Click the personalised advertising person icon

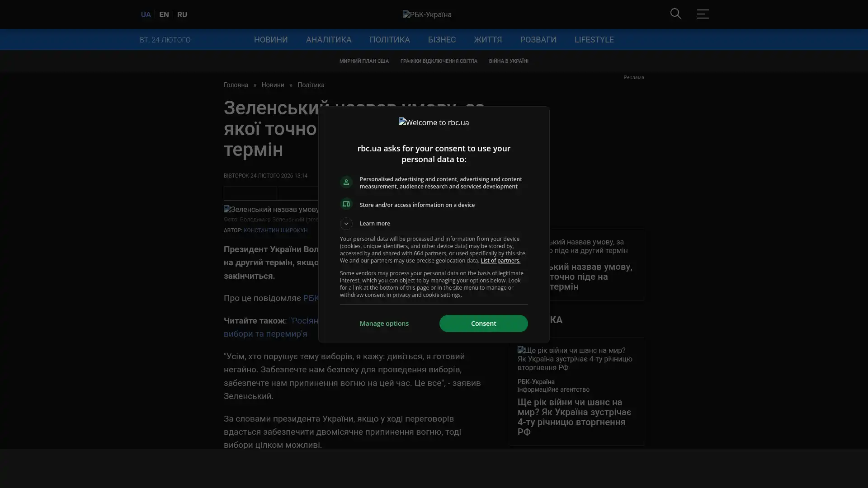click(346, 182)
